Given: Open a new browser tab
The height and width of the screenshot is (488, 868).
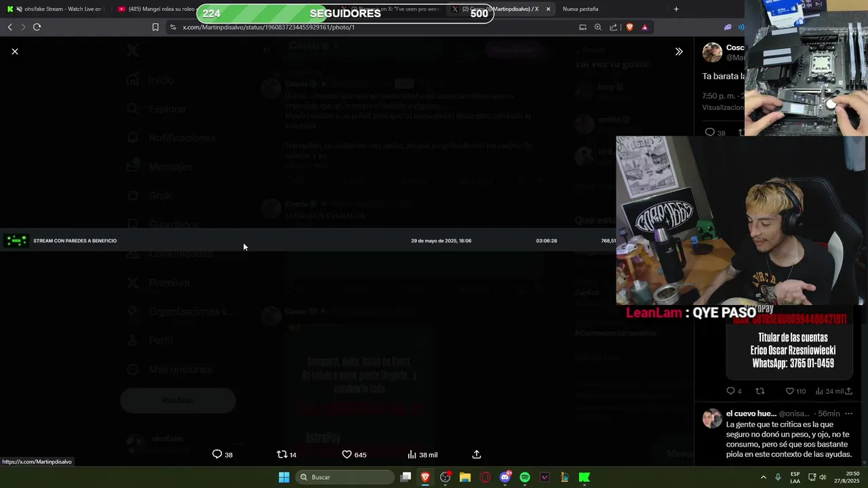Looking at the screenshot, I should tap(676, 9).
